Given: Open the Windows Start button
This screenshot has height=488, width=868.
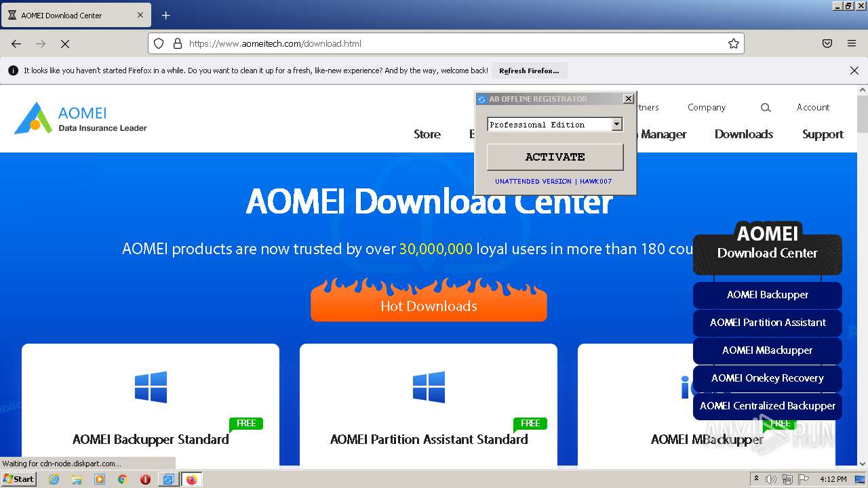Looking at the screenshot, I should [x=18, y=479].
